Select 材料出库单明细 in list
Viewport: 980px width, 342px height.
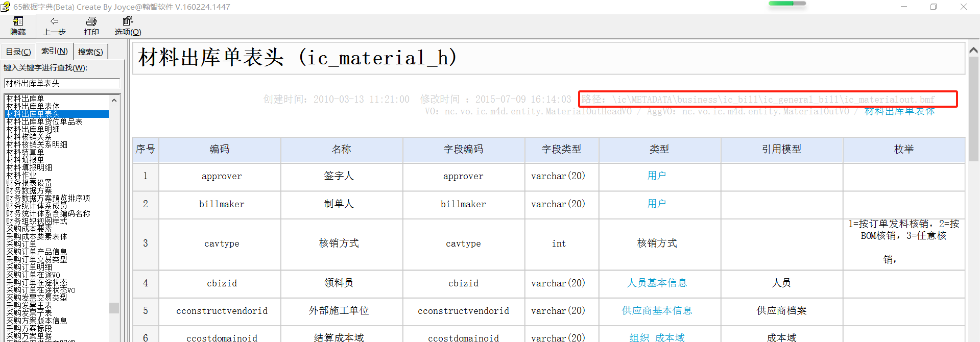(33, 129)
